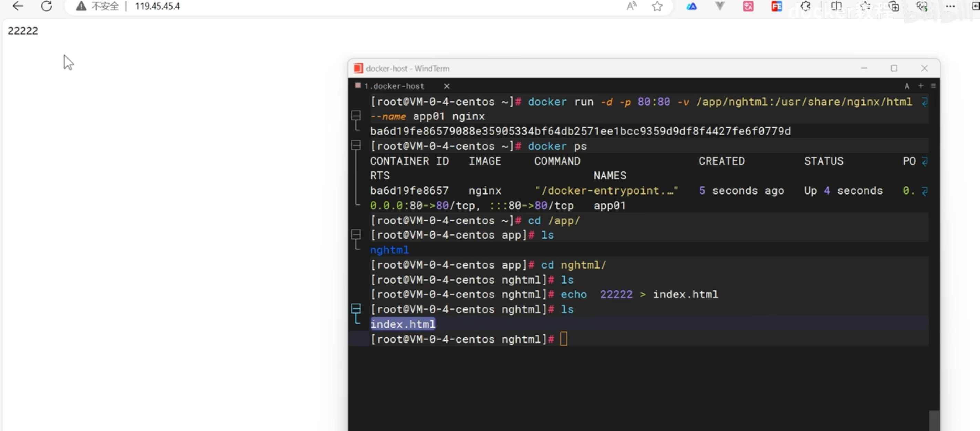This screenshot has width=980, height=431.
Task: Add this page to favorites
Action: pyautogui.click(x=657, y=6)
